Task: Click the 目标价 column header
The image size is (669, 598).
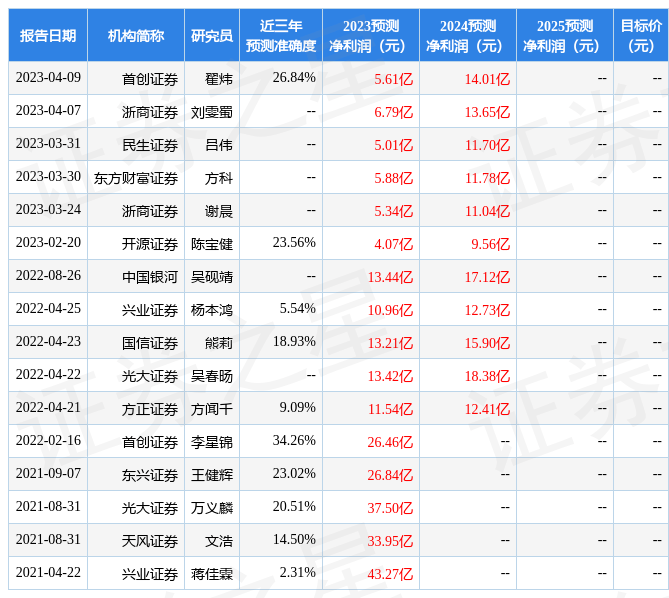Action: click(641, 35)
